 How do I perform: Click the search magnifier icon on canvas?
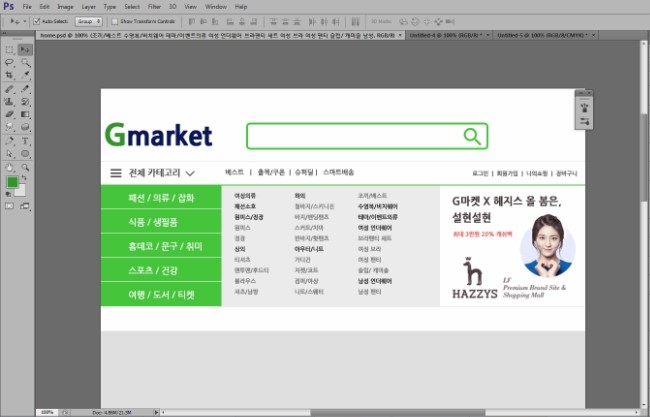coord(472,136)
